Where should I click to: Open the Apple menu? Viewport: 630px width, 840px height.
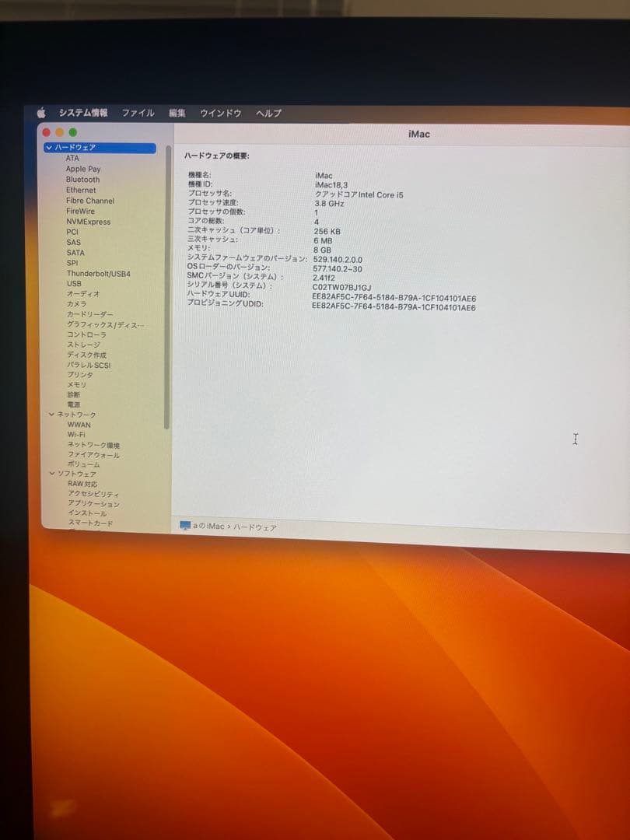pyautogui.click(x=40, y=113)
